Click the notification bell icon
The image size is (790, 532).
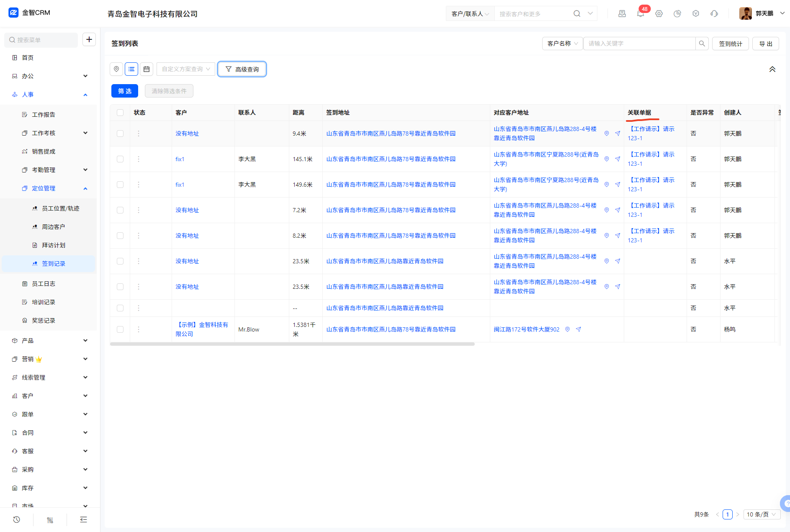640,14
